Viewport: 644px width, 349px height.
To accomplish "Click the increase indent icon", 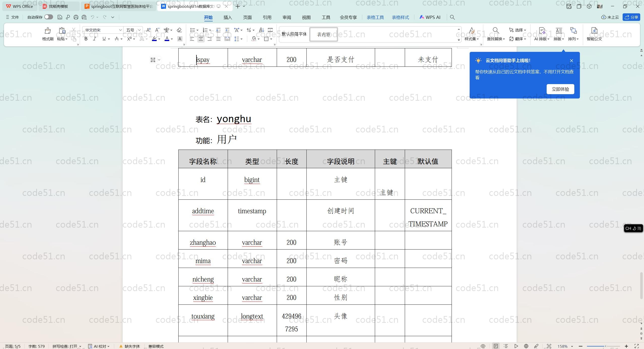I will [227, 30].
